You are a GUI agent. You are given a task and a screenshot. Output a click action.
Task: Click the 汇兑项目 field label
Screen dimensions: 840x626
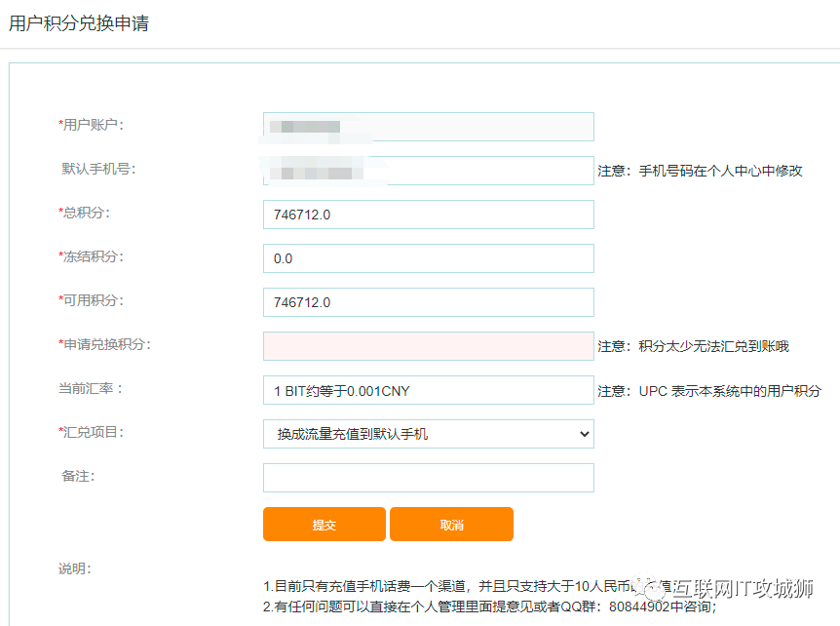click(x=92, y=432)
